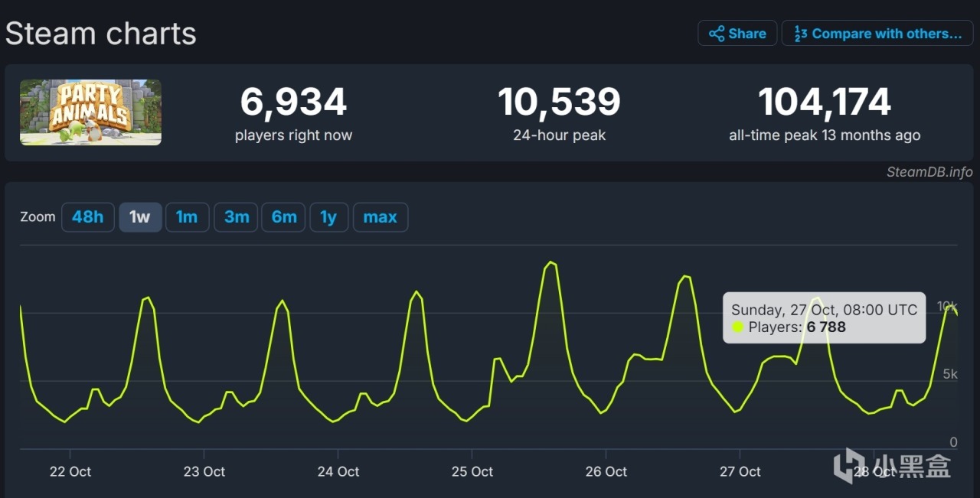Show max zoom range
The image size is (980, 498).
click(381, 217)
